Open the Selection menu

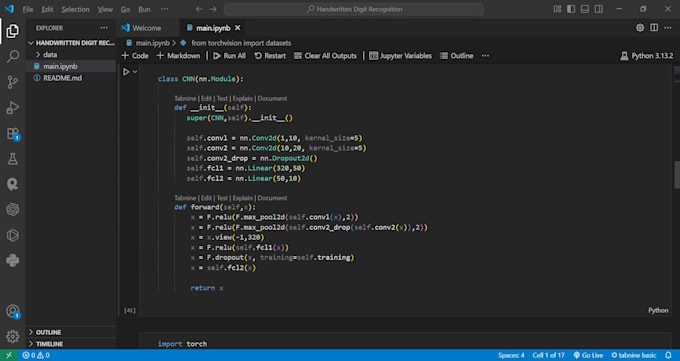(75, 9)
